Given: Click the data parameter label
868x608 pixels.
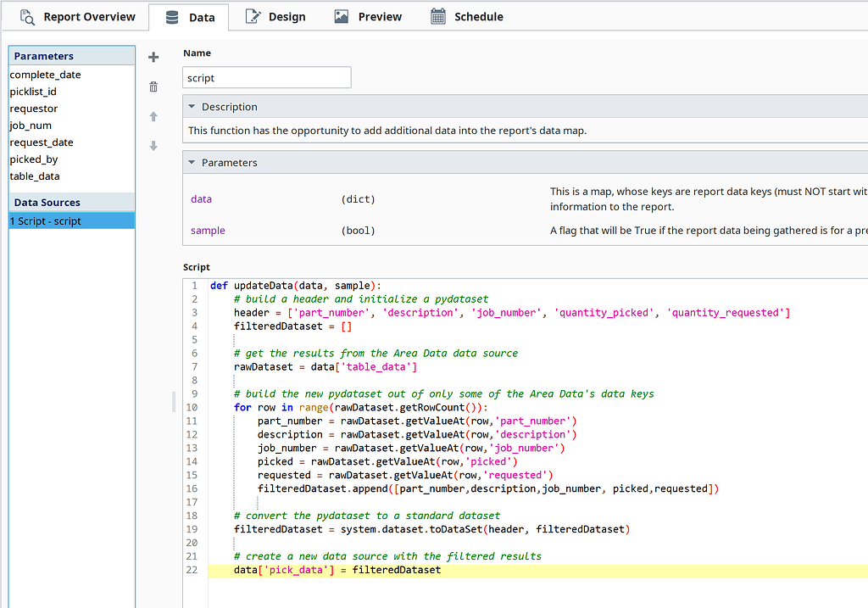Looking at the screenshot, I should point(201,199).
